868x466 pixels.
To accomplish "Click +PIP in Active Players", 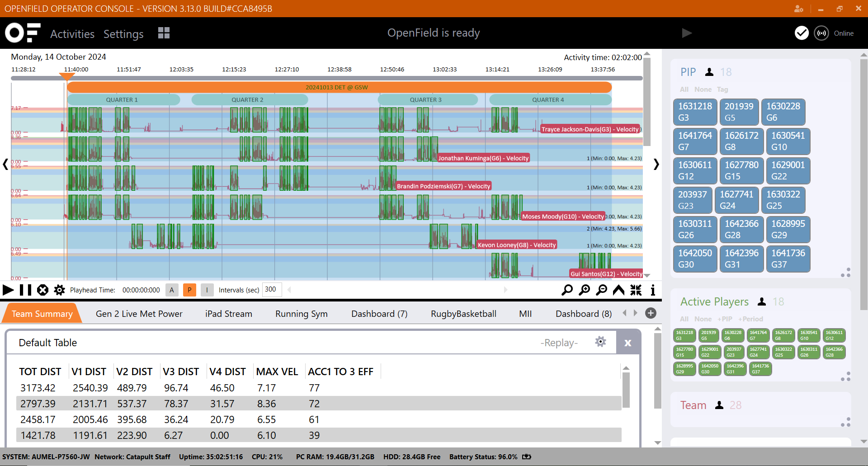I will [725, 319].
